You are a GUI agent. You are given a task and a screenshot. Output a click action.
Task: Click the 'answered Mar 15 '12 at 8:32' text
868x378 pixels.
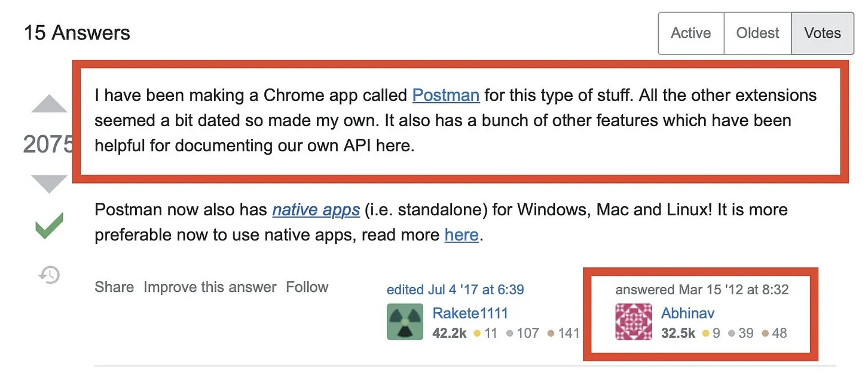click(702, 289)
